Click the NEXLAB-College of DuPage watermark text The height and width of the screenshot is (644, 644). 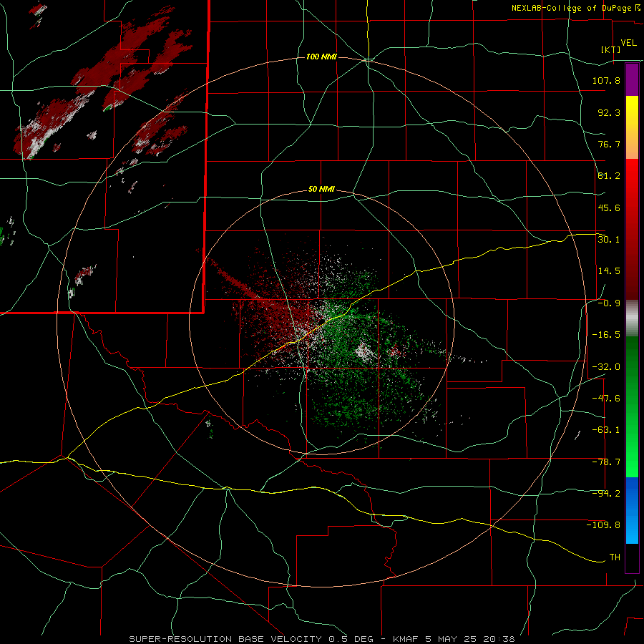point(576,8)
